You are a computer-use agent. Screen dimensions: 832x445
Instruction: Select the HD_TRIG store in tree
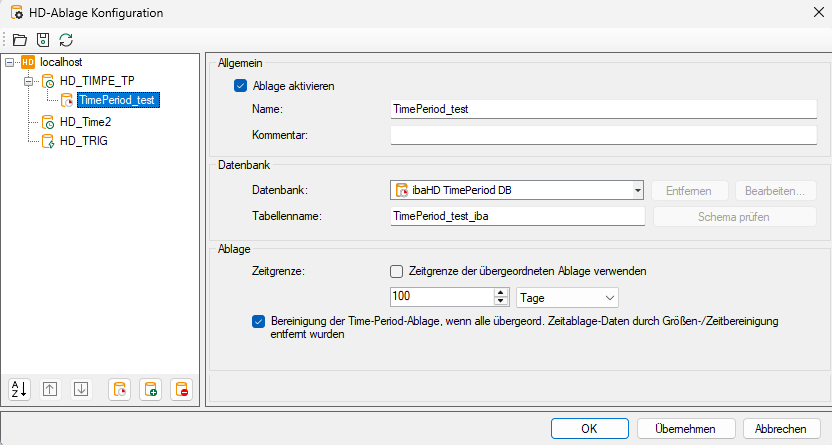pos(83,141)
